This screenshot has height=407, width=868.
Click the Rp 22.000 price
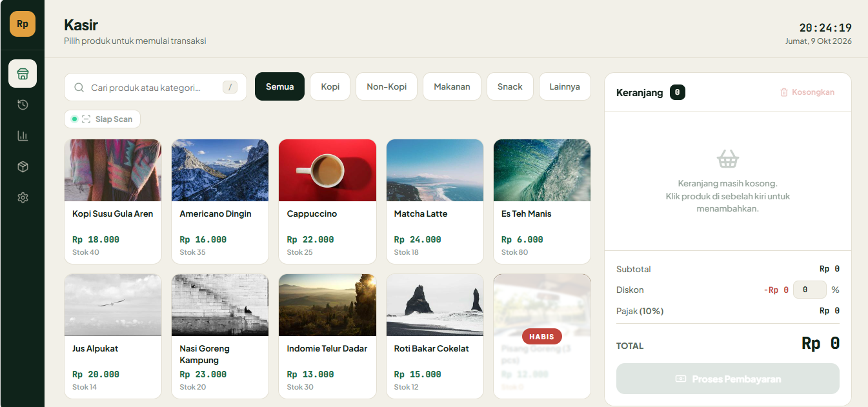tap(310, 239)
